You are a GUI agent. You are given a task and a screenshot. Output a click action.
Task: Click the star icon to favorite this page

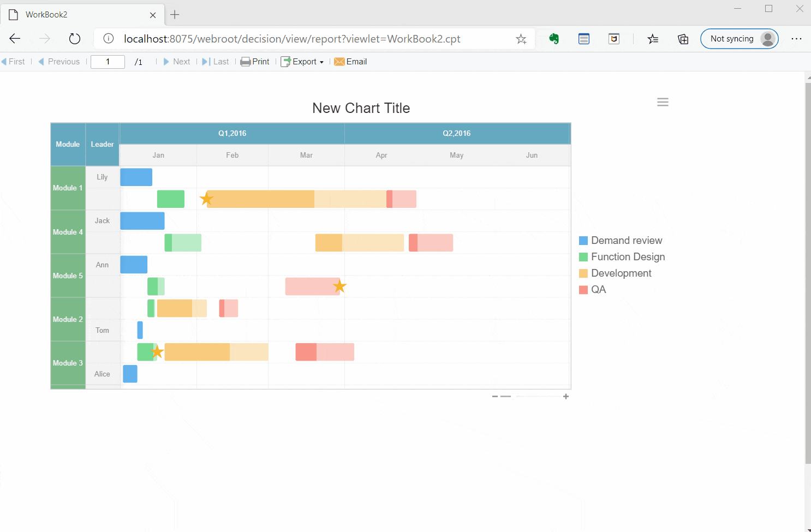point(521,39)
